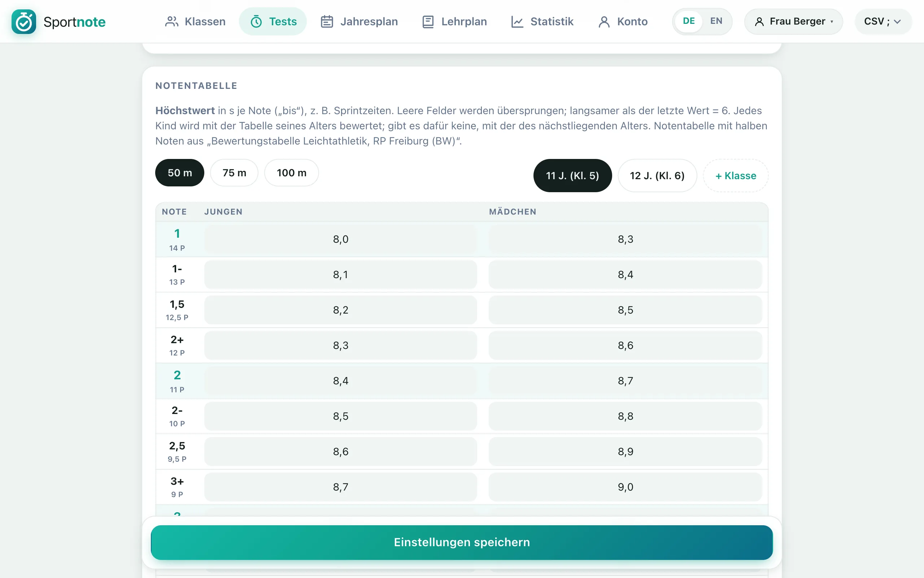Click the Tests stopwatch icon
The height and width of the screenshot is (578, 924).
coord(256,22)
